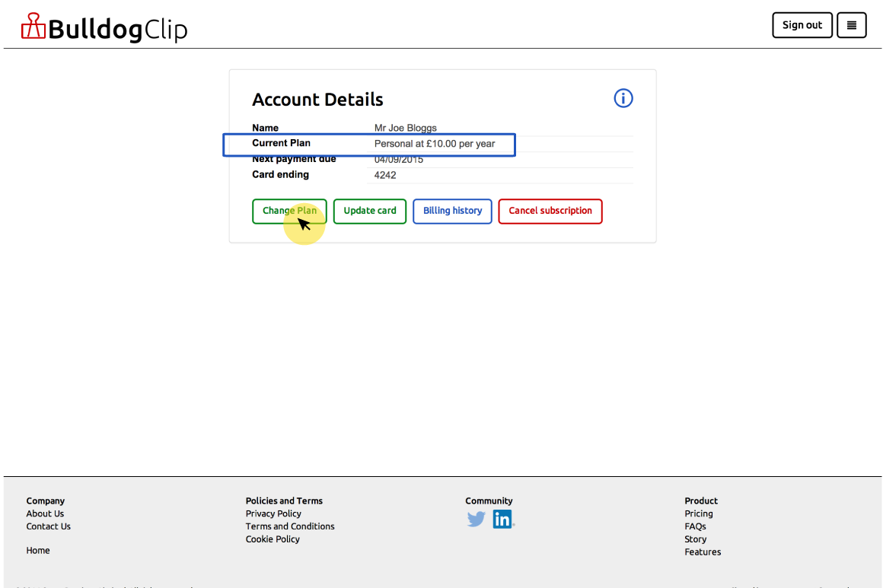Follow the Home footer link

click(38, 551)
